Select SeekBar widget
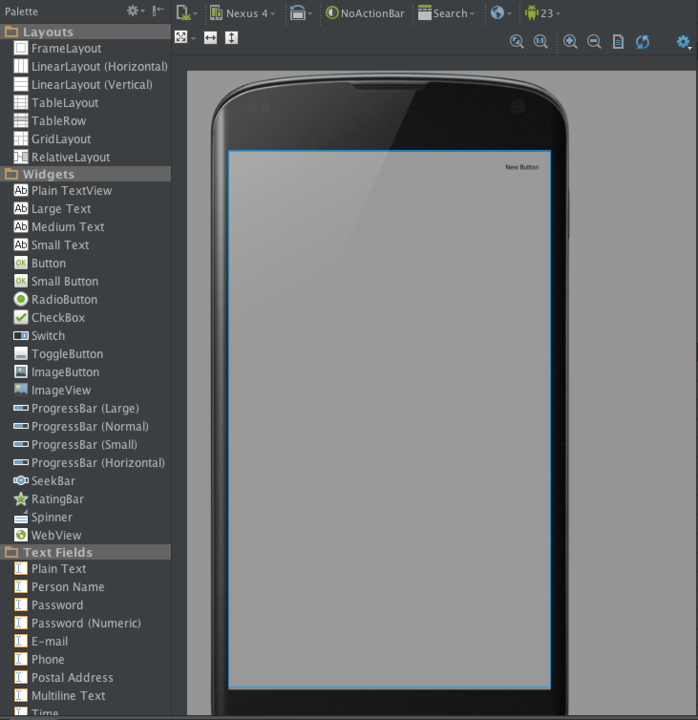The height and width of the screenshot is (720, 698). (85, 481)
